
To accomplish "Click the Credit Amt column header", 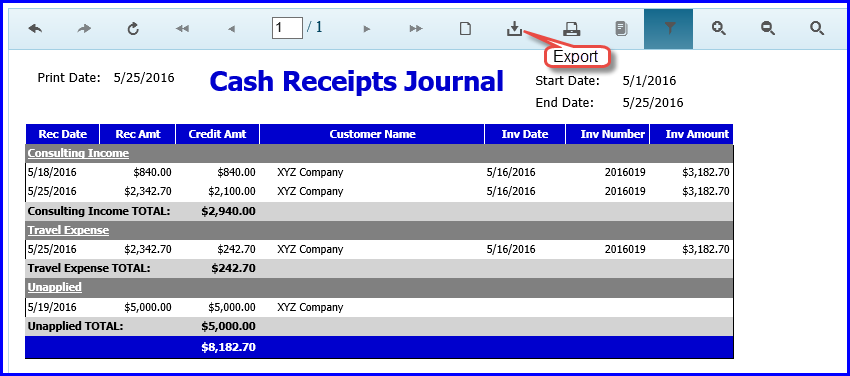I will click(x=217, y=134).
